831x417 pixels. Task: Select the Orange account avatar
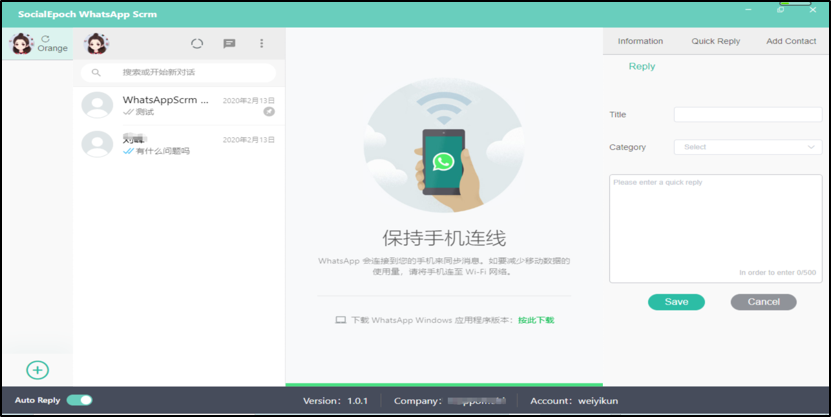(x=22, y=43)
